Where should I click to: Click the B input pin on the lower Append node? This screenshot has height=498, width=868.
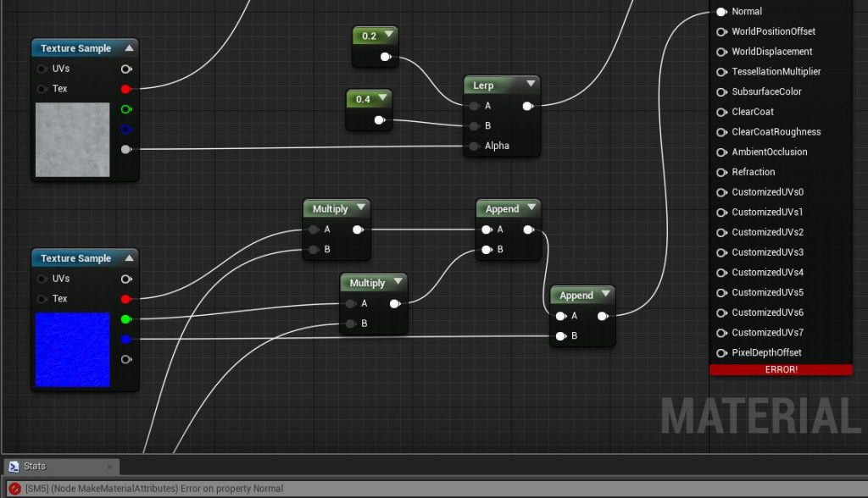[560, 336]
